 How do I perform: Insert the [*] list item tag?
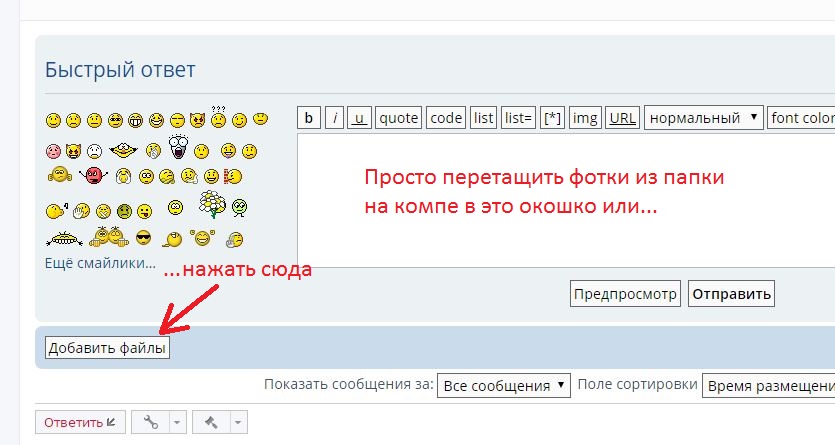pyautogui.click(x=552, y=118)
